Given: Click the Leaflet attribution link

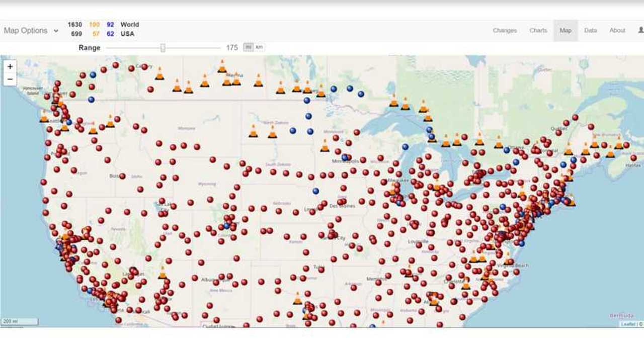Looking at the screenshot, I should click(628, 324).
